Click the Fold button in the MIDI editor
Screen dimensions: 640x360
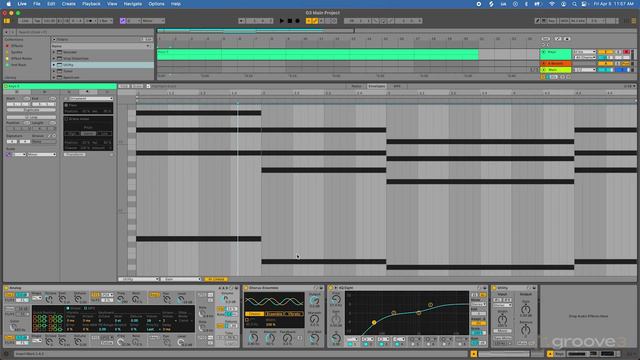tap(124, 86)
